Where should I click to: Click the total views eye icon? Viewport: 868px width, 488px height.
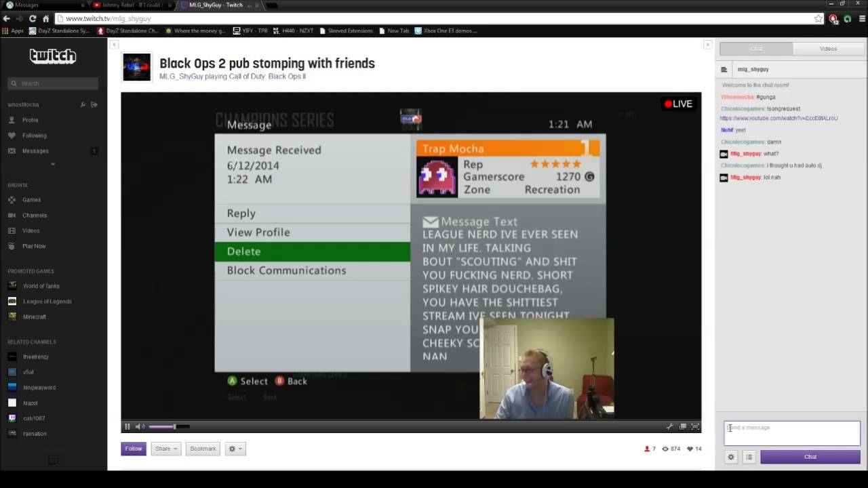[x=665, y=449]
